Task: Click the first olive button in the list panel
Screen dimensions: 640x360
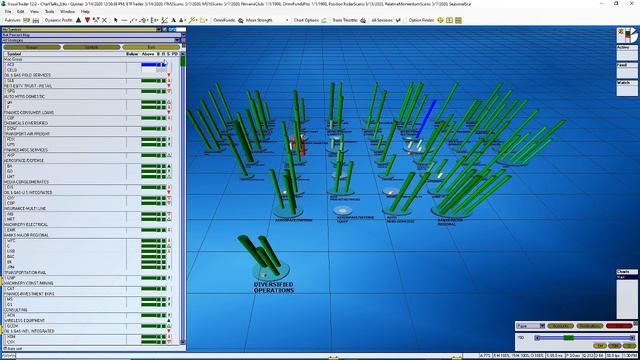Action: [x=32, y=47]
